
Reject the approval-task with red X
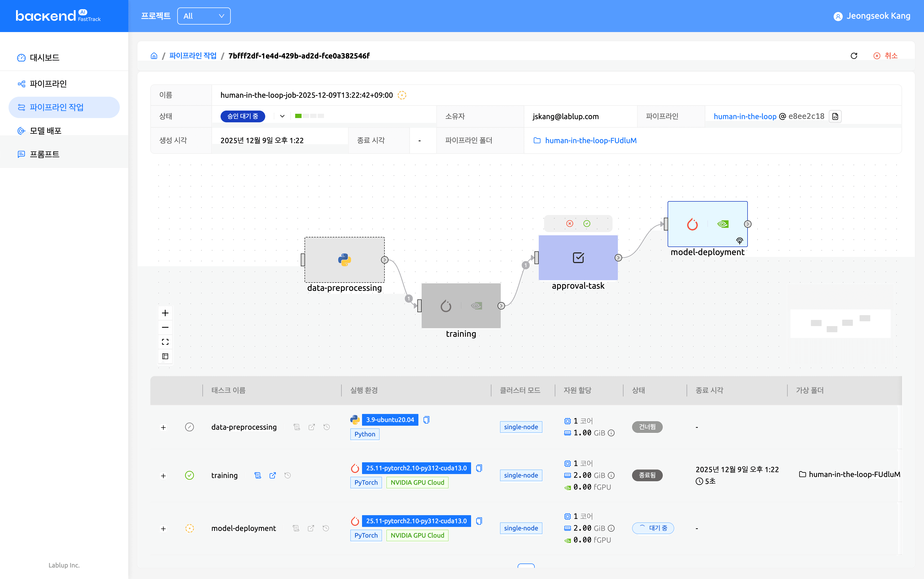click(x=569, y=224)
